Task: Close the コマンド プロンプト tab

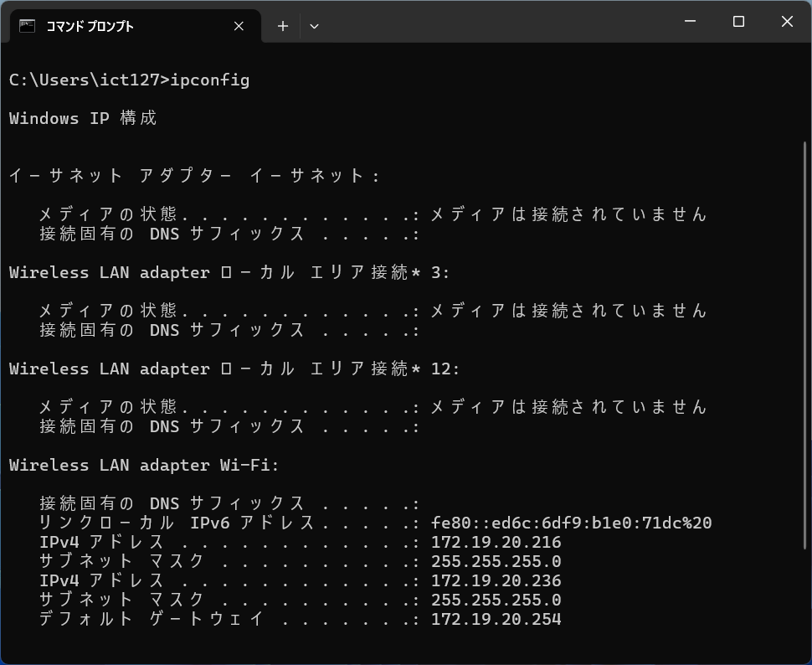Action: coord(239,26)
